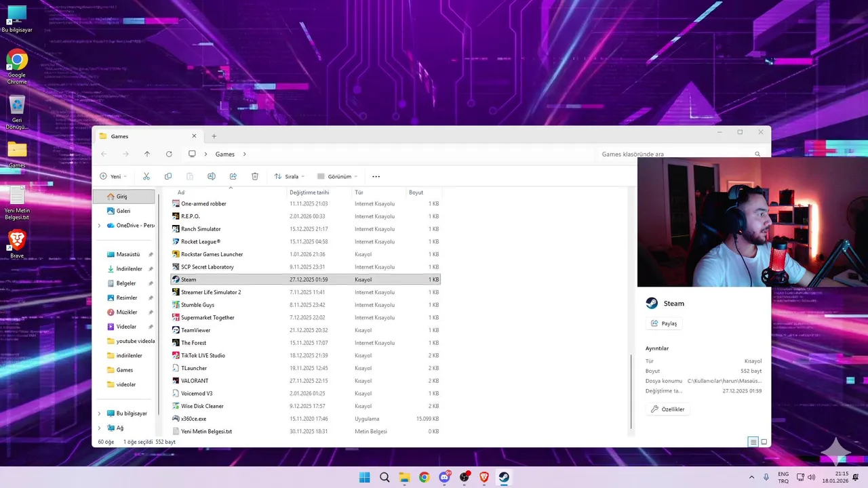Image resolution: width=868 pixels, height=488 pixels.
Task: Open Discord from the taskbar
Action: [444, 477]
